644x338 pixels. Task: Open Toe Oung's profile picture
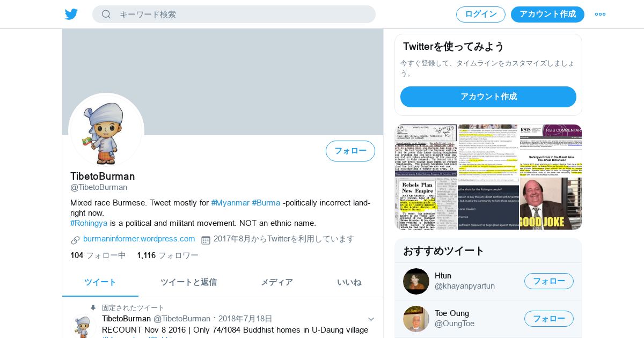click(x=416, y=319)
